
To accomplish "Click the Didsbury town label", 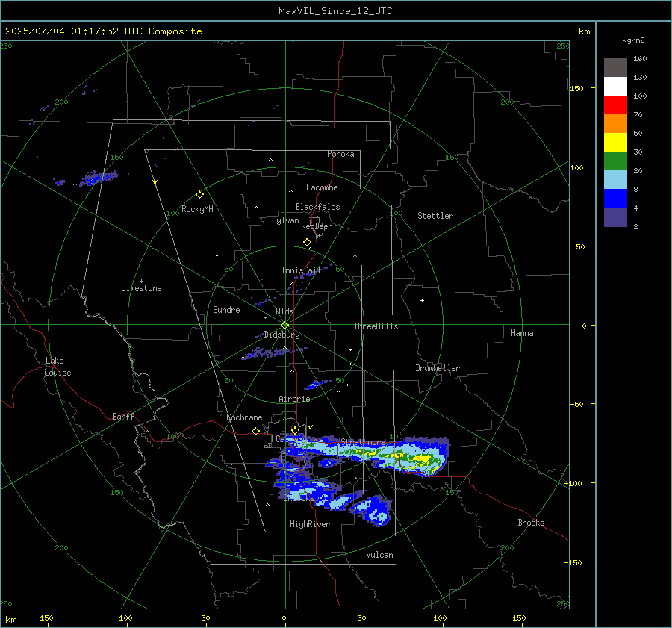I will 282,335.
